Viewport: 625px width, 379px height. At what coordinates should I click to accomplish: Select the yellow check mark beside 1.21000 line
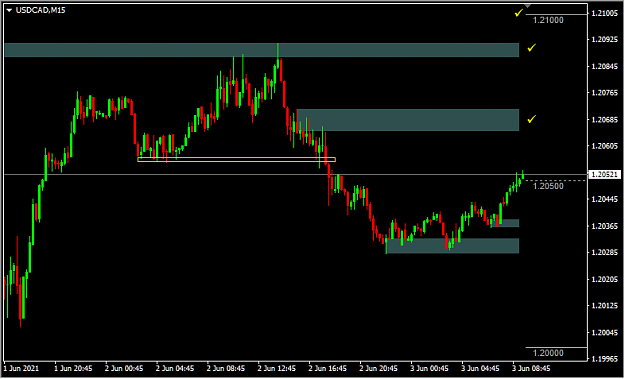(x=518, y=13)
